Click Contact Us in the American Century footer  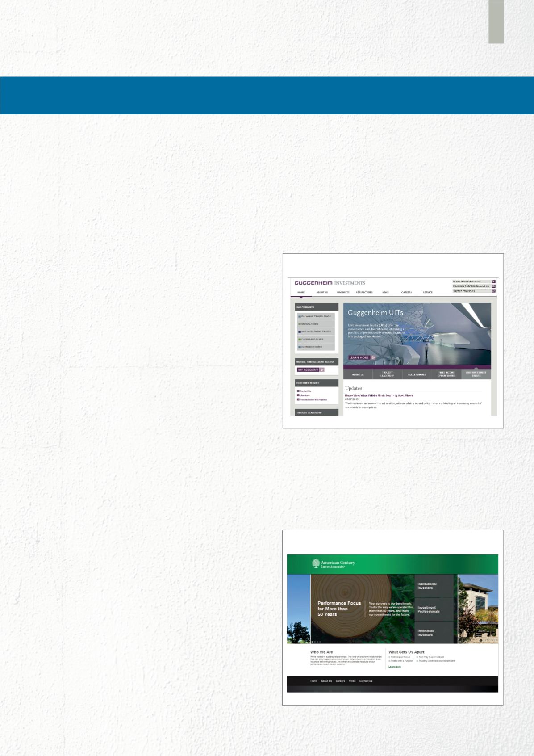coord(366,681)
